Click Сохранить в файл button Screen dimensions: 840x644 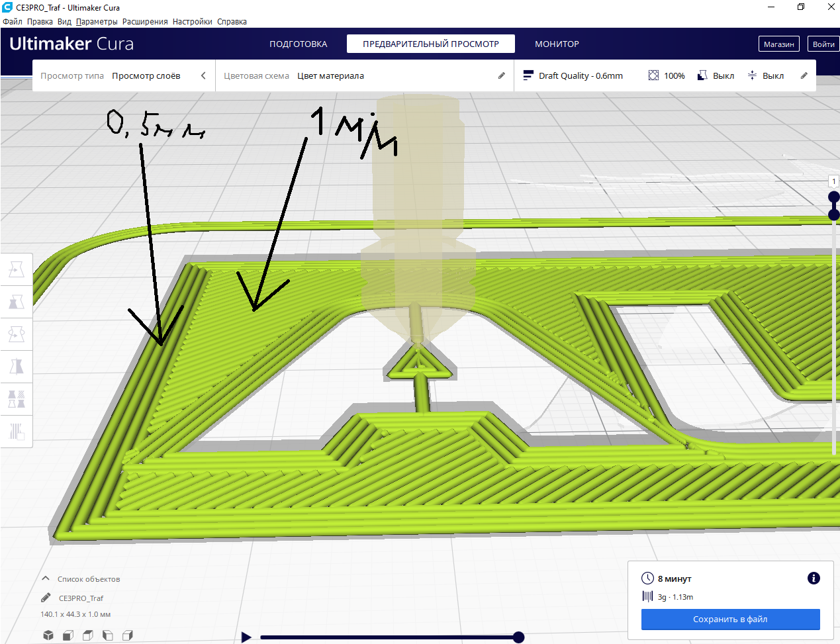(730, 620)
